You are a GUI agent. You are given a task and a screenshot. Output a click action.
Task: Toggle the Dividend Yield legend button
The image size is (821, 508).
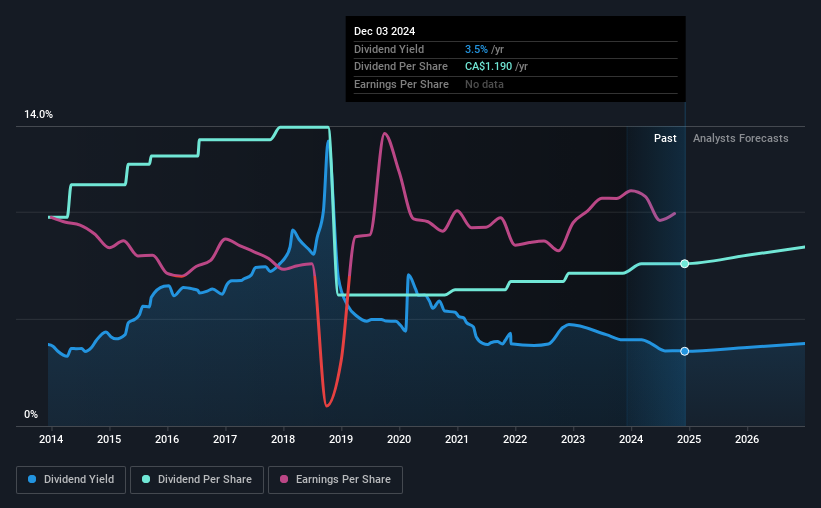click(71, 480)
